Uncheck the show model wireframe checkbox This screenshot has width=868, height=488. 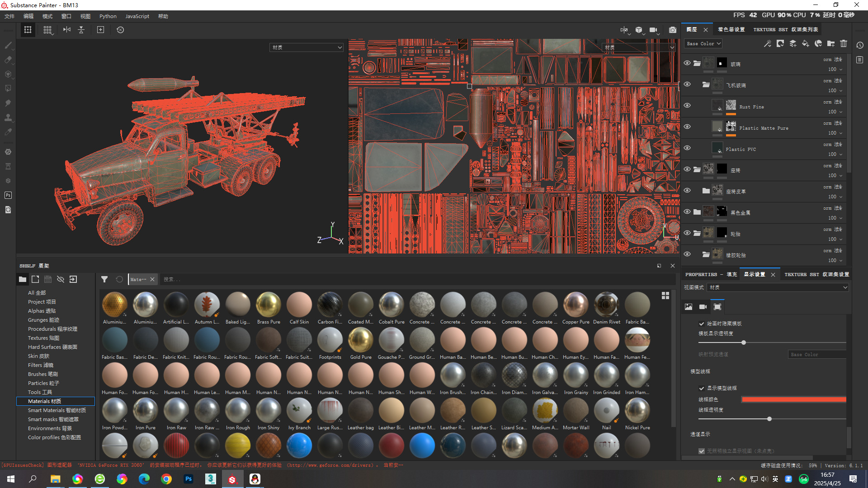(702, 388)
